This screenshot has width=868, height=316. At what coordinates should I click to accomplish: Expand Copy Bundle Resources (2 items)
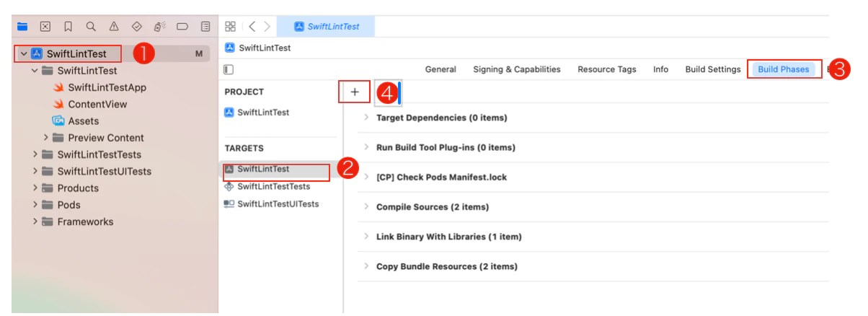coord(366,266)
